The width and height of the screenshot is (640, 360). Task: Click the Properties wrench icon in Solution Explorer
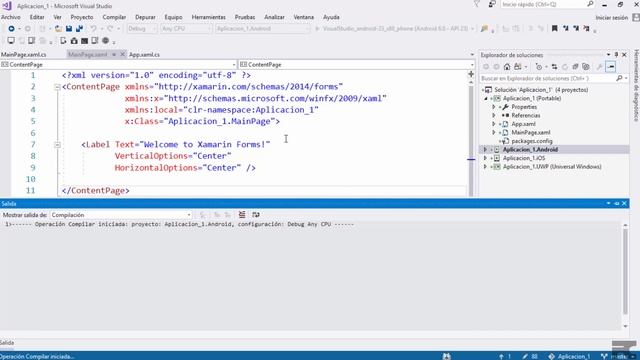coord(599,67)
